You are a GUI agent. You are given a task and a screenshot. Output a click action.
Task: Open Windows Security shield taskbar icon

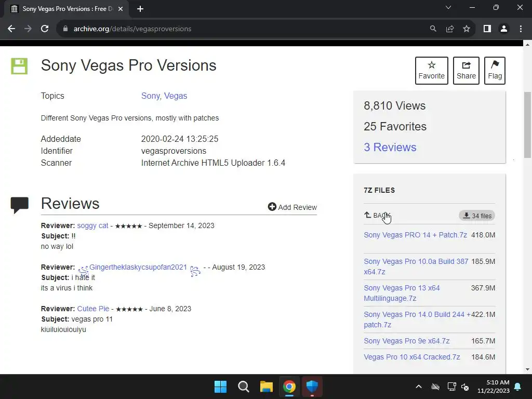(312, 387)
